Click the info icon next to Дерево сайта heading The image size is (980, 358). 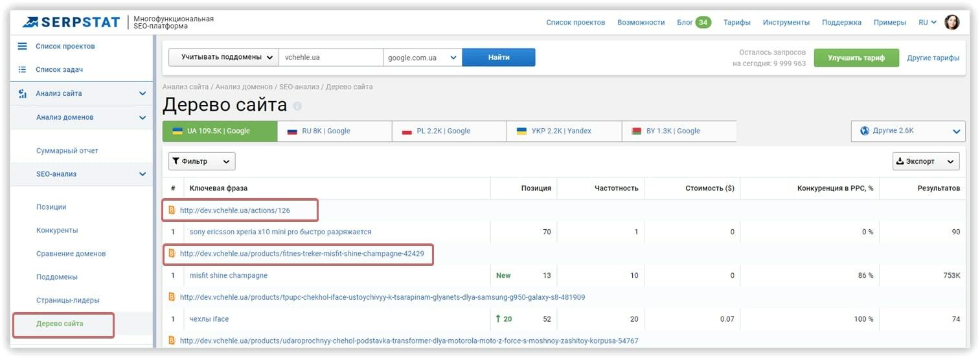[x=297, y=106]
